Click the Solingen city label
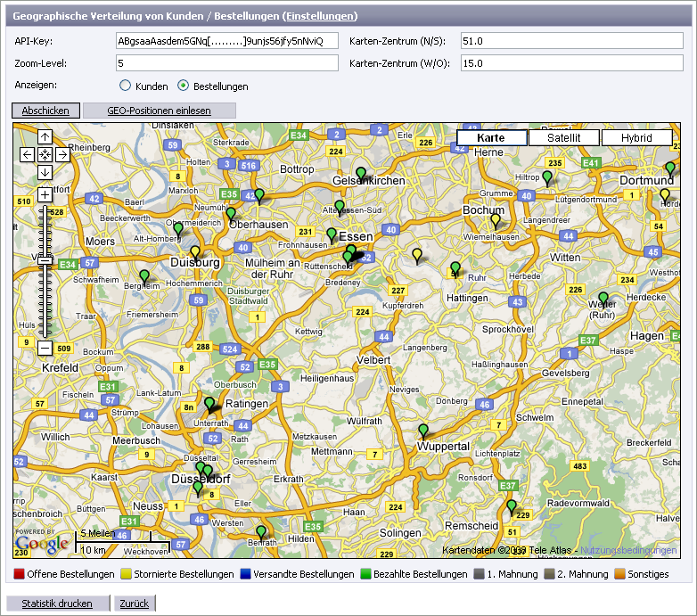Image resolution: width=697 pixels, height=616 pixels. click(400, 533)
